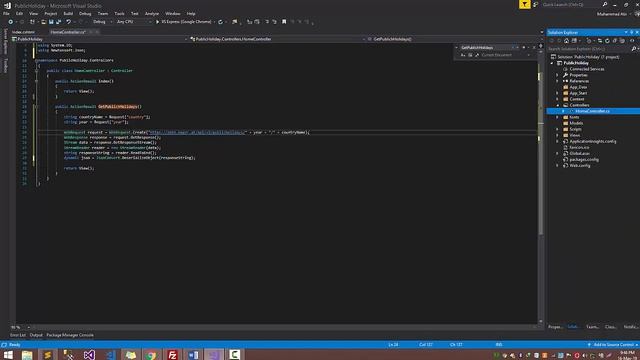This screenshot has width=640, height=360.
Task: Open the Build menu
Action: (x=68, y=13)
